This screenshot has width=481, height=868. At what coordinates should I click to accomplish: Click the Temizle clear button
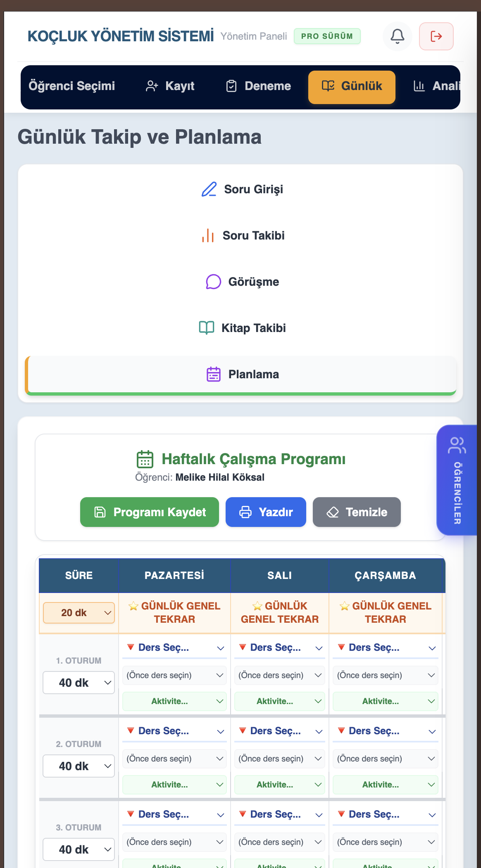point(357,512)
